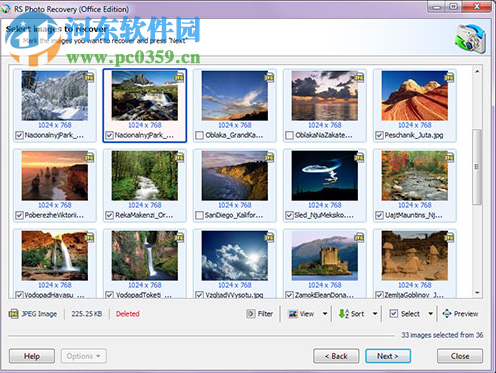Click the Preview icon
The image size is (496, 373).
[x=447, y=314]
